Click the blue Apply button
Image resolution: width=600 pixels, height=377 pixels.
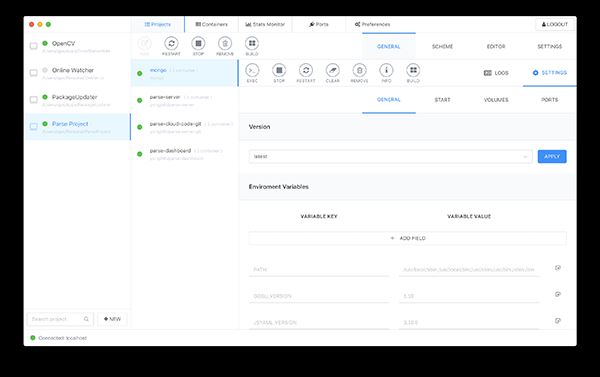pos(552,157)
